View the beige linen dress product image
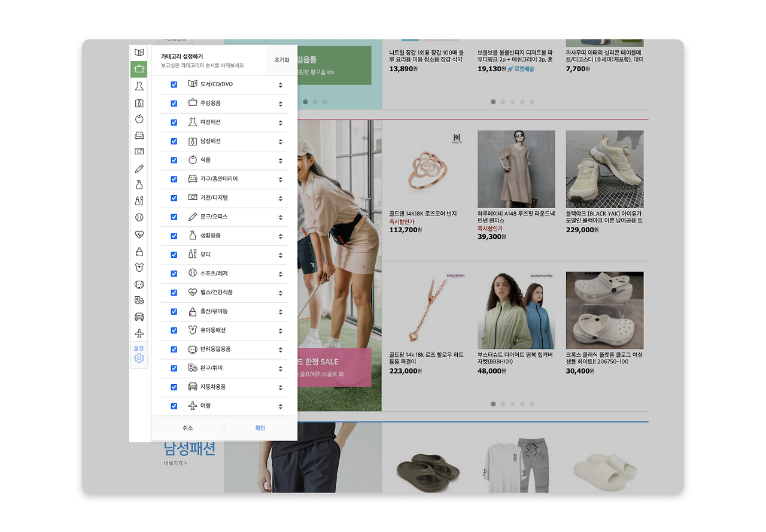 516,169
